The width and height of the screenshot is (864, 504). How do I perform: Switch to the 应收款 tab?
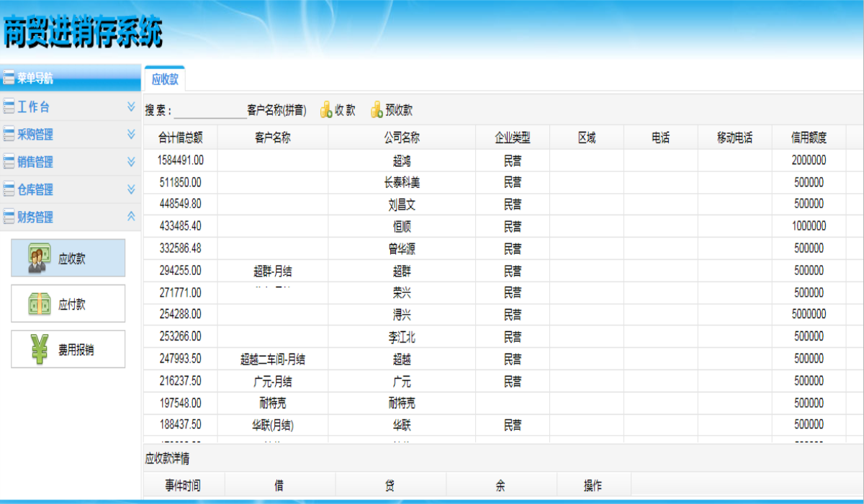point(165,79)
